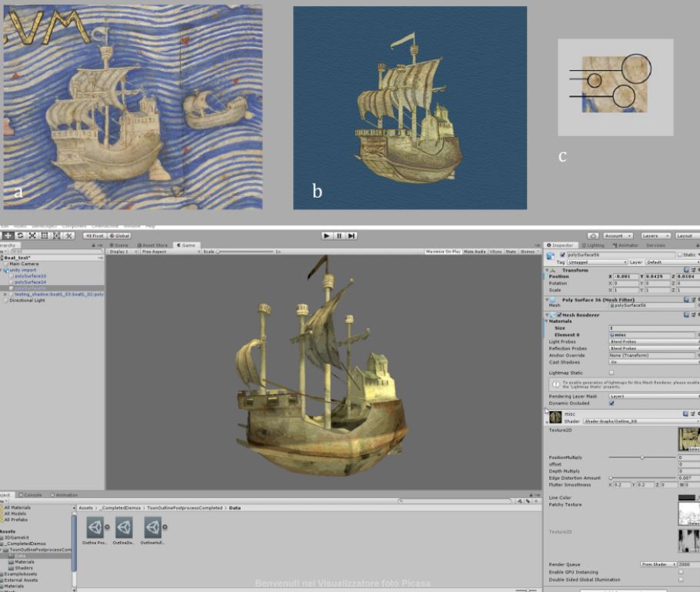Switch to the Animator tab
Image resolution: width=700 pixels, height=592 pixels.
click(x=625, y=245)
